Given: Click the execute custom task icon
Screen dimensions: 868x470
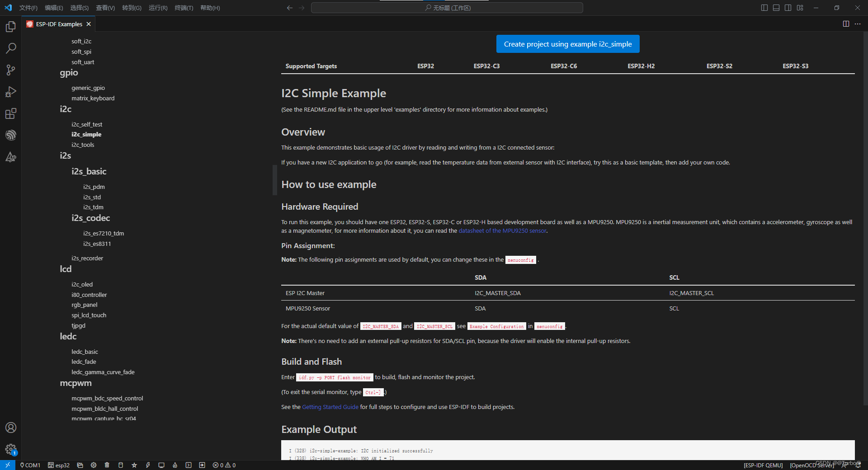Looking at the screenshot, I should [202, 465].
